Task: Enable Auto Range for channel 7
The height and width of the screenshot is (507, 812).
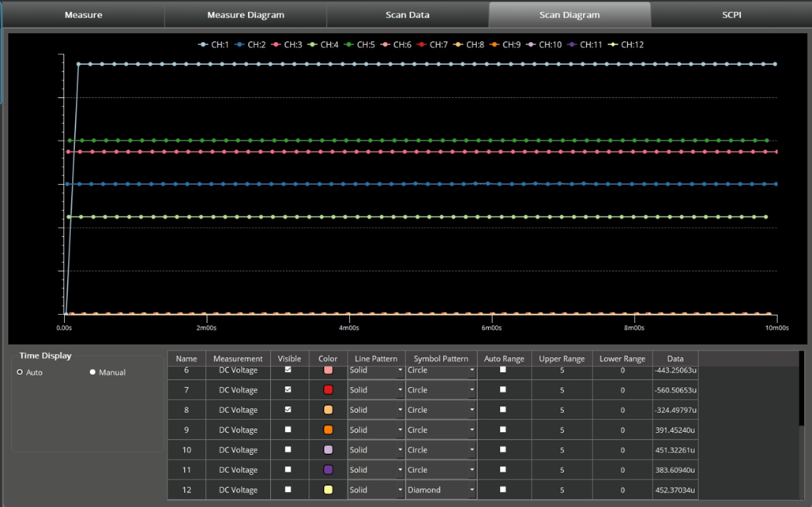Action: point(503,389)
